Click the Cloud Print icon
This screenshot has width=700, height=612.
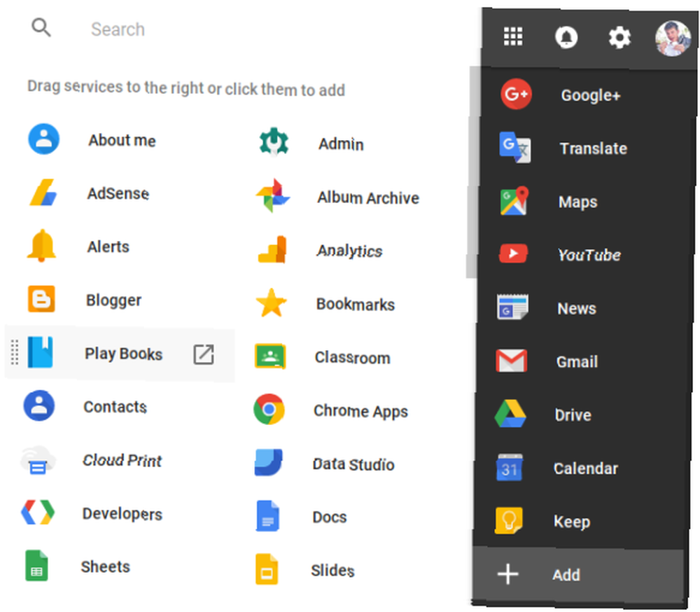tap(38, 459)
